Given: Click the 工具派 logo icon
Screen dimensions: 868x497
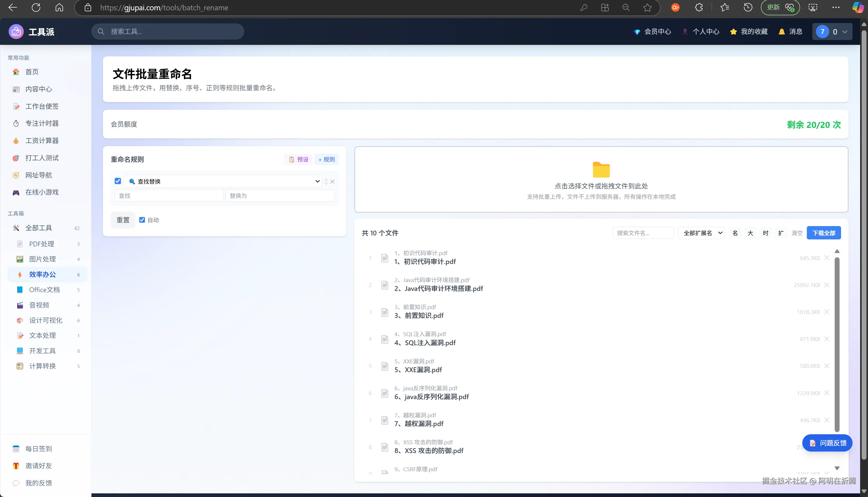Looking at the screenshot, I should click(x=16, y=32).
